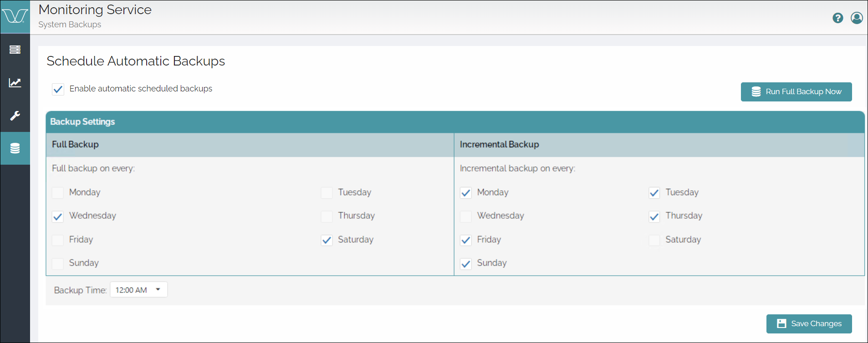Check Monday under Full Backup
Viewport: 868px width, 343px height.
pyautogui.click(x=58, y=193)
